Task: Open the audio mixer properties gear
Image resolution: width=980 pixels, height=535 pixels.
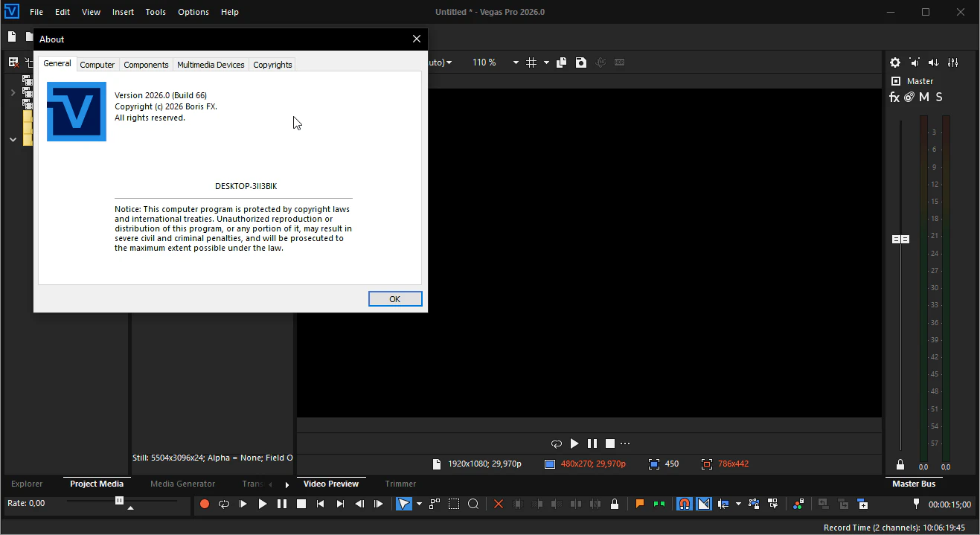Action: [x=895, y=63]
